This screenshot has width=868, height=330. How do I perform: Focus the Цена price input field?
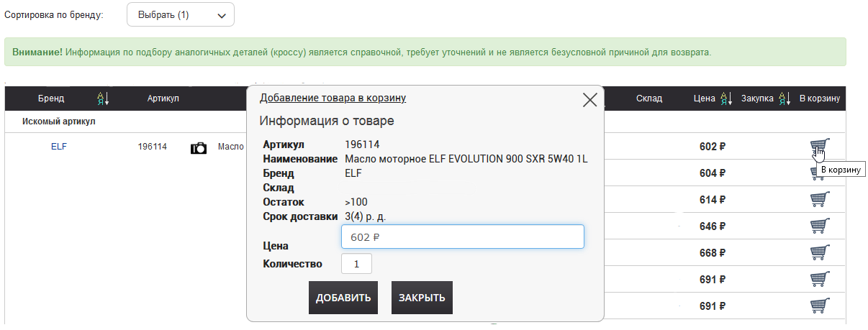tap(462, 237)
